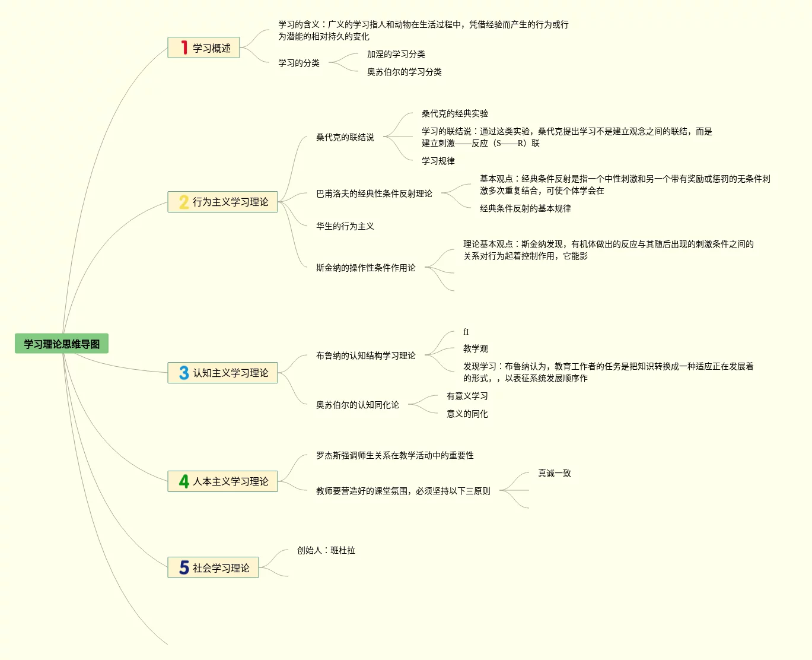Click the green number 4 priority icon
812x660 pixels.
(184, 481)
